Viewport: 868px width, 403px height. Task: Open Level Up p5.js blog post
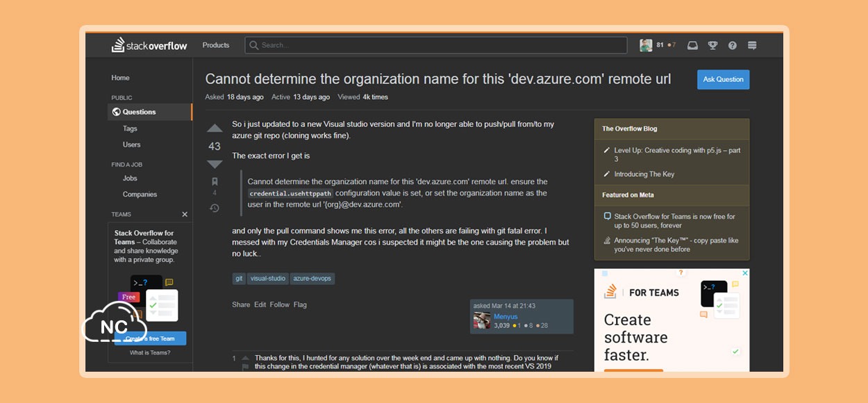click(x=677, y=154)
